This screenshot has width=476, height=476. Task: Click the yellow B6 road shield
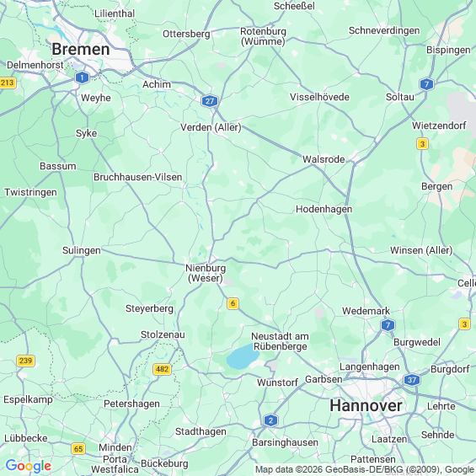point(233,303)
